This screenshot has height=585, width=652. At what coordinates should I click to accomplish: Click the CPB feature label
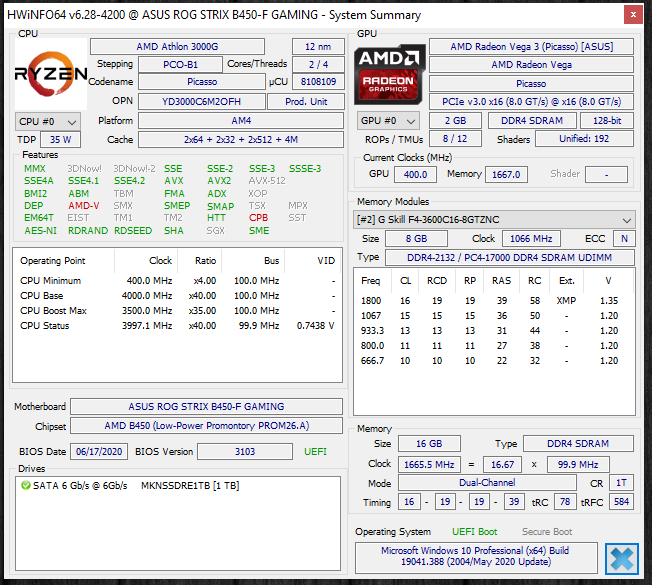click(x=258, y=217)
